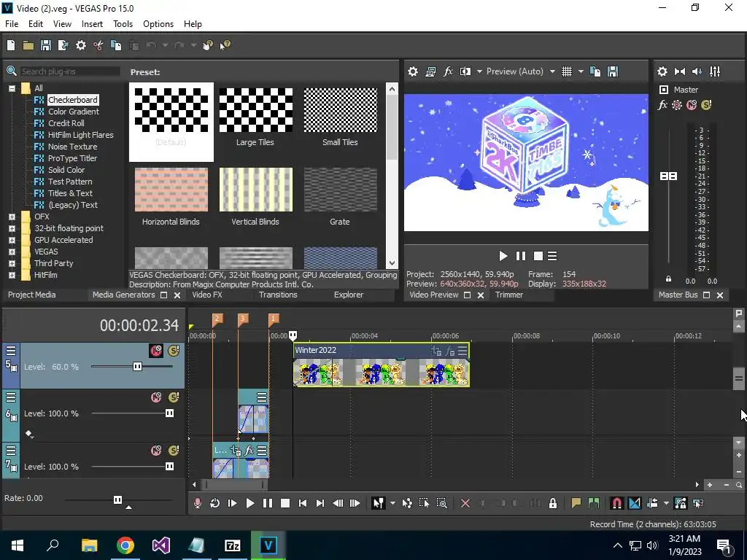Switch to the Transitions tab
Viewport: 747px width, 560px height.
pyautogui.click(x=278, y=295)
